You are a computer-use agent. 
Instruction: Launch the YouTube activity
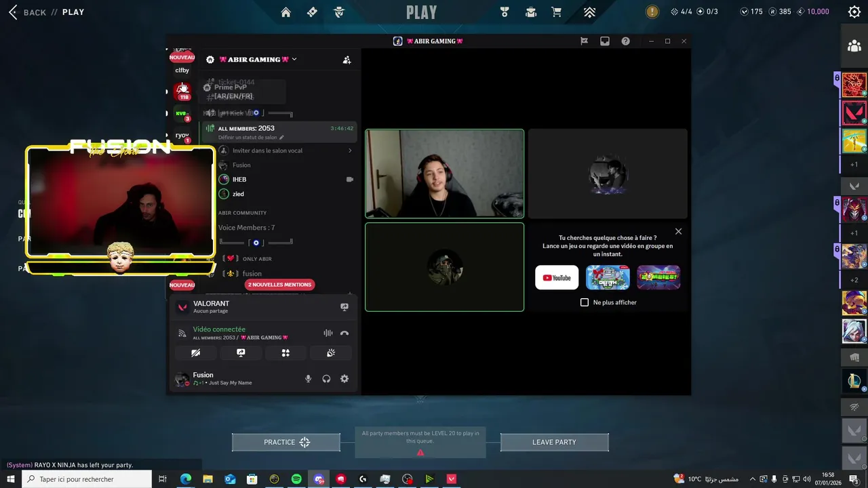tap(557, 277)
